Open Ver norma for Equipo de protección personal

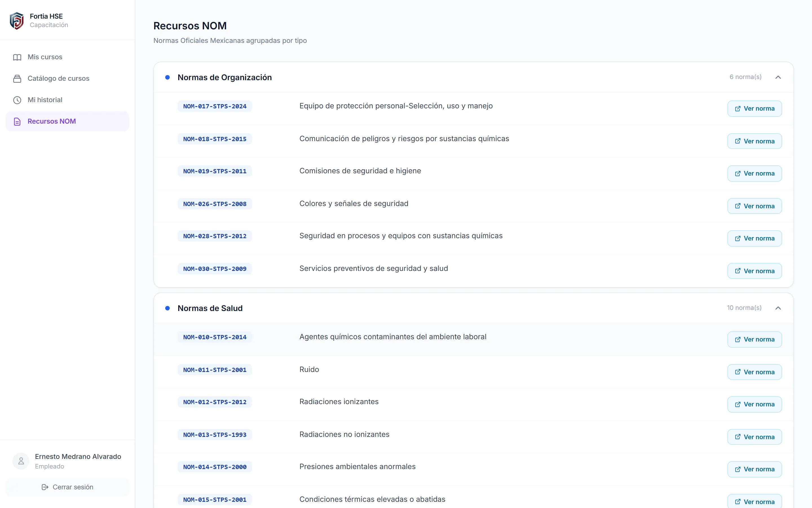coord(754,109)
